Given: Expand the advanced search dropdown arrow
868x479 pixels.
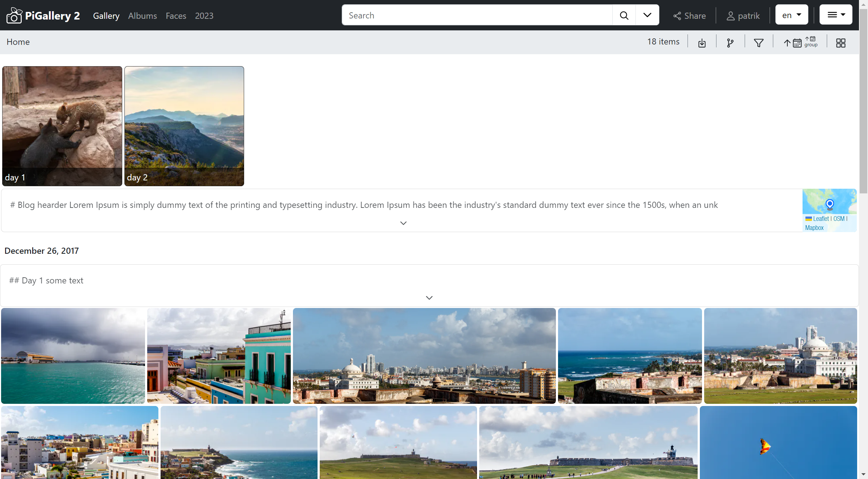Looking at the screenshot, I should (x=647, y=15).
